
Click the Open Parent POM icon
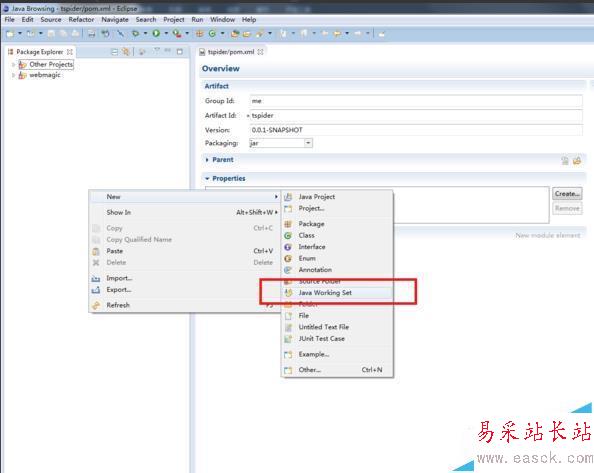click(577, 161)
